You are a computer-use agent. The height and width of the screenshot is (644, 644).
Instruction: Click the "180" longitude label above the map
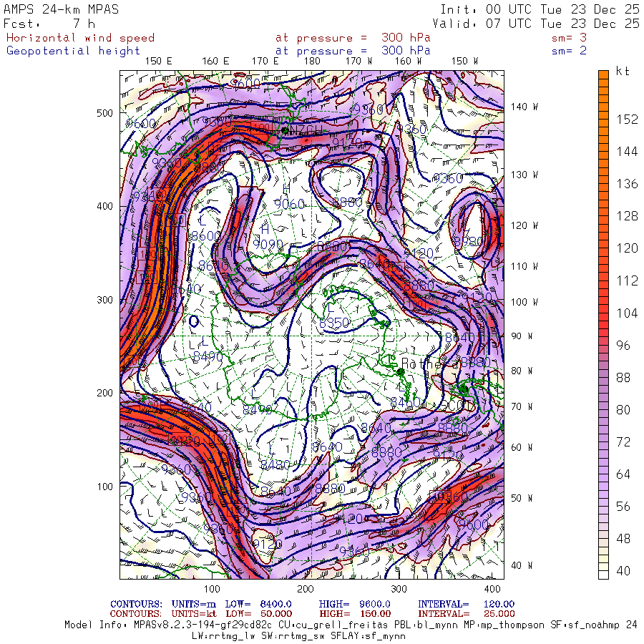312,62
